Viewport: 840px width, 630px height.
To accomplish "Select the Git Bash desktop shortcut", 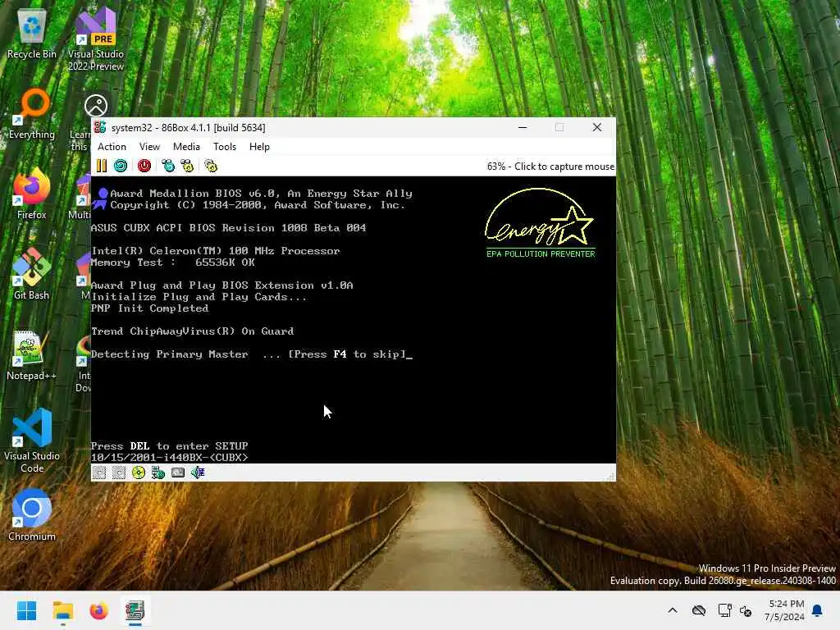I will coord(32,274).
